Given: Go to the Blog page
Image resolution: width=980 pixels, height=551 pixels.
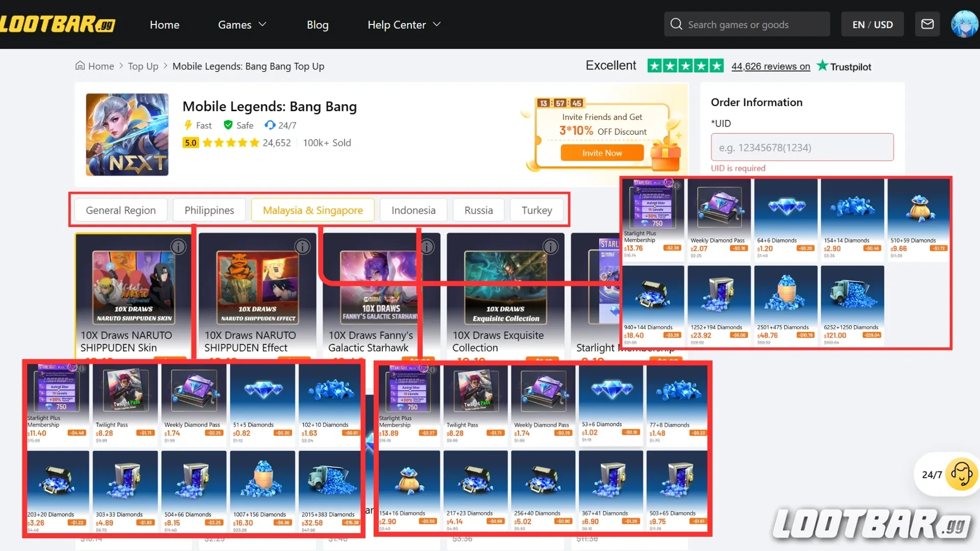Looking at the screenshot, I should click(317, 24).
